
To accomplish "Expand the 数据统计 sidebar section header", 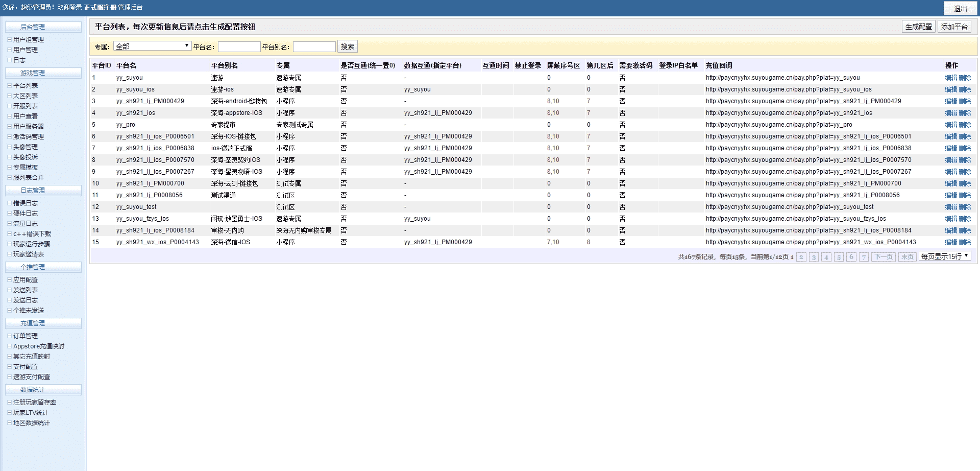I will [x=43, y=390].
